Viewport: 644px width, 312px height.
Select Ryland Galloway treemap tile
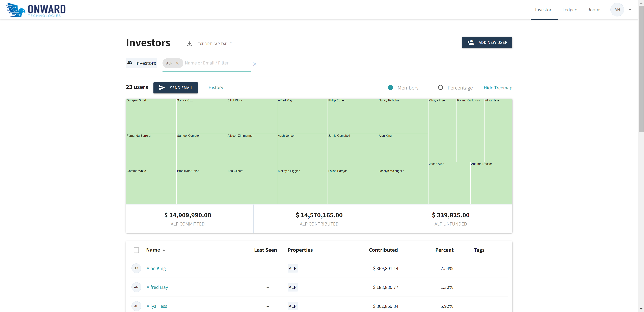click(x=470, y=130)
